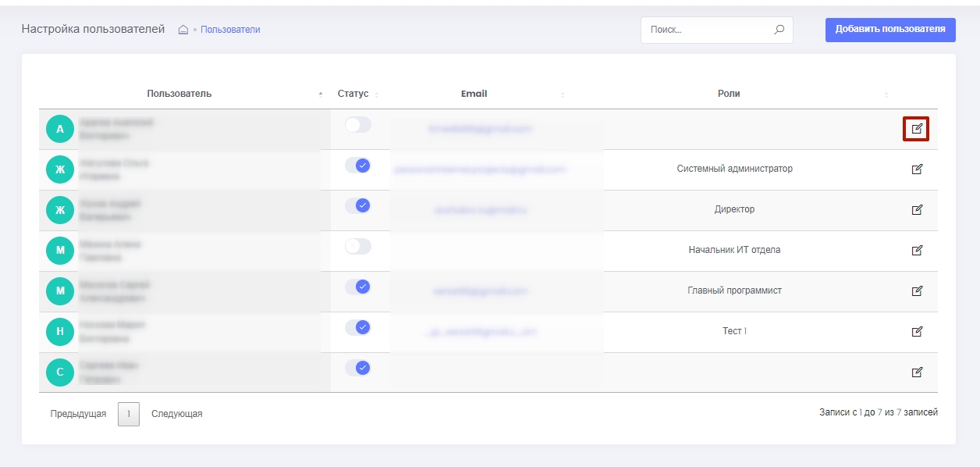Edit the Системный администратор user
The image size is (980, 467).
tap(917, 169)
